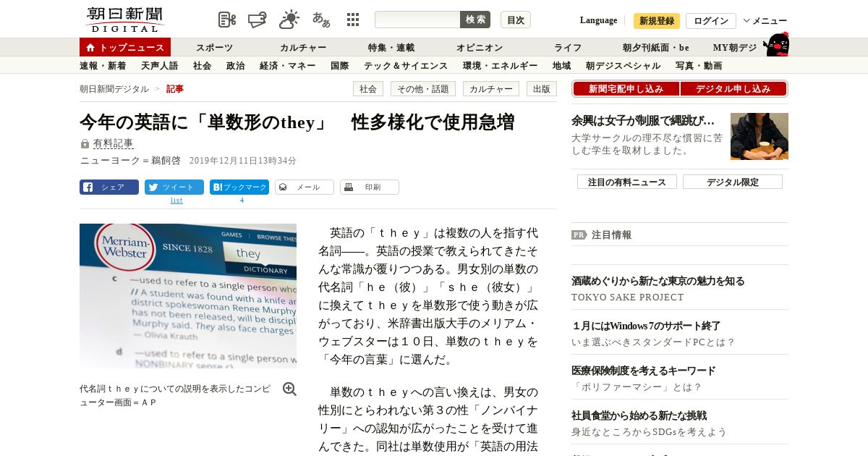
Task: Click the 検索 search button
Action: [x=475, y=20]
